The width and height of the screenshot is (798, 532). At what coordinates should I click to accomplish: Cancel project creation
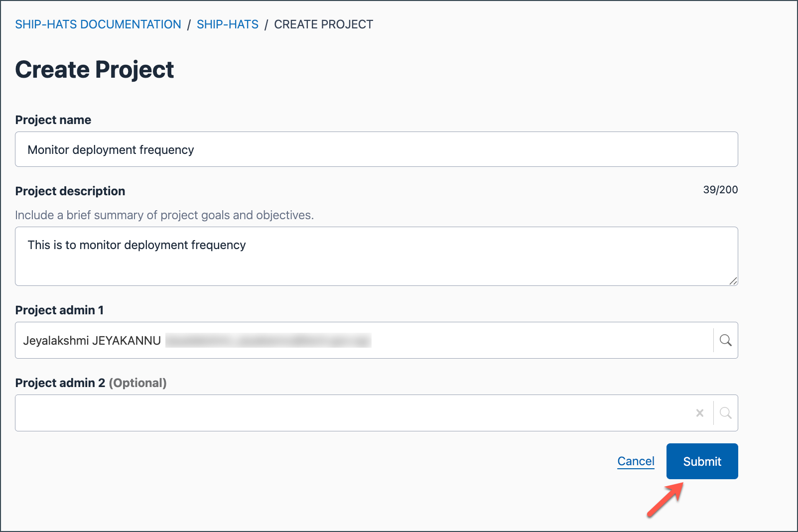coord(636,461)
